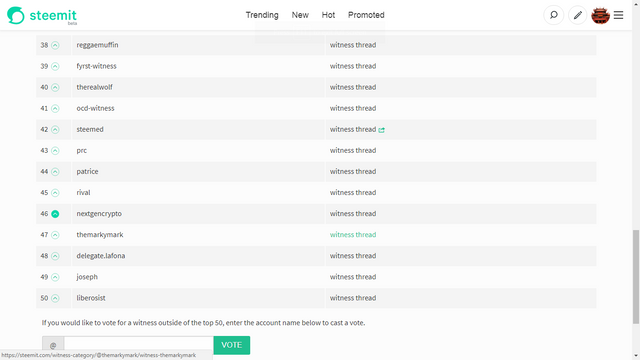Open reggaemuffin's witness thread link

353,45
